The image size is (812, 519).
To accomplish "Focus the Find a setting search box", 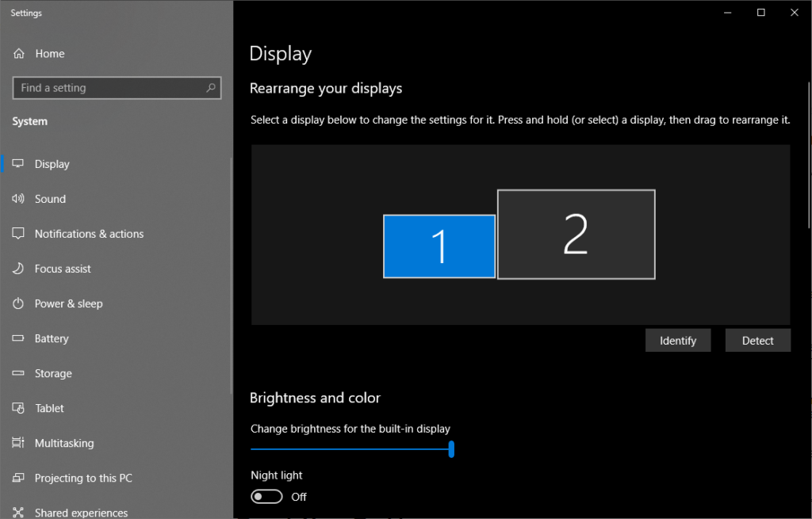I will pos(109,88).
